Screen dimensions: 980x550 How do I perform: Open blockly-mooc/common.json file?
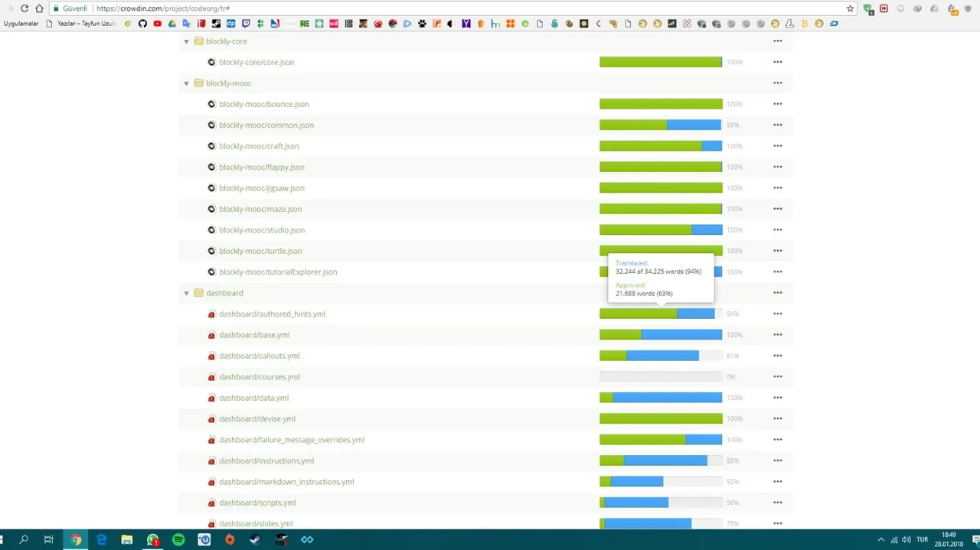266,125
